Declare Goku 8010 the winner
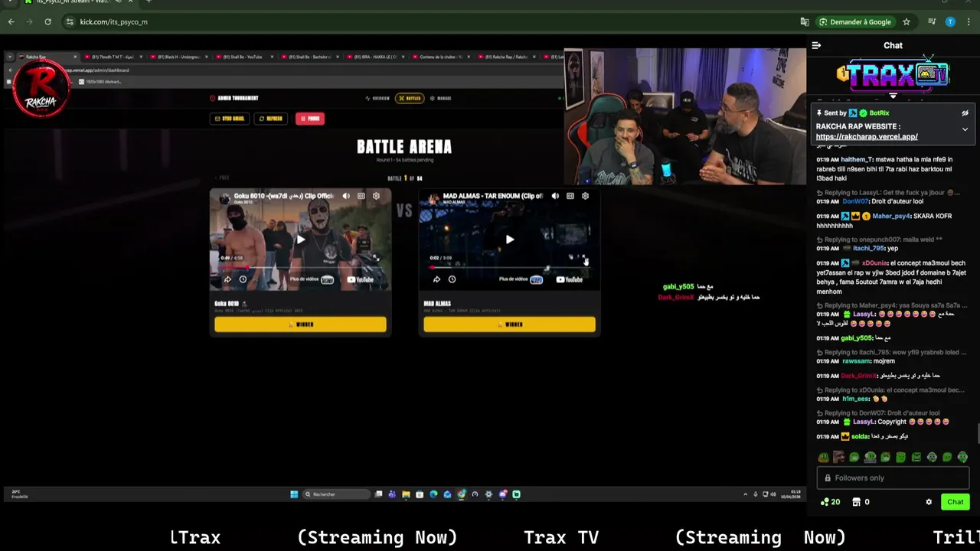 [x=300, y=324]
